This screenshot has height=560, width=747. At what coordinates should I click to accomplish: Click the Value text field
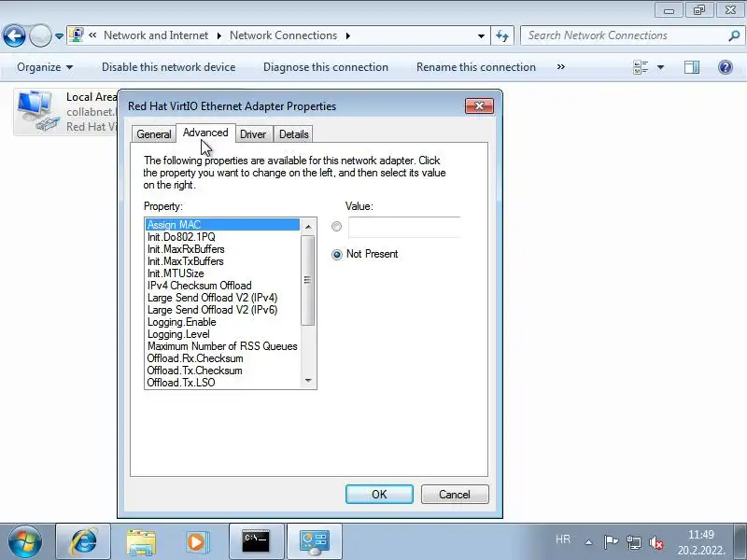click(x=404, y=227)
